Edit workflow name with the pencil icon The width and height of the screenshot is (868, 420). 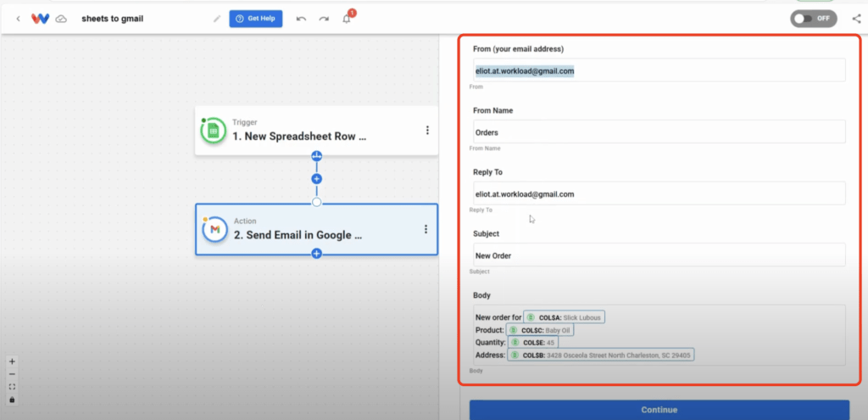[216, 19]
